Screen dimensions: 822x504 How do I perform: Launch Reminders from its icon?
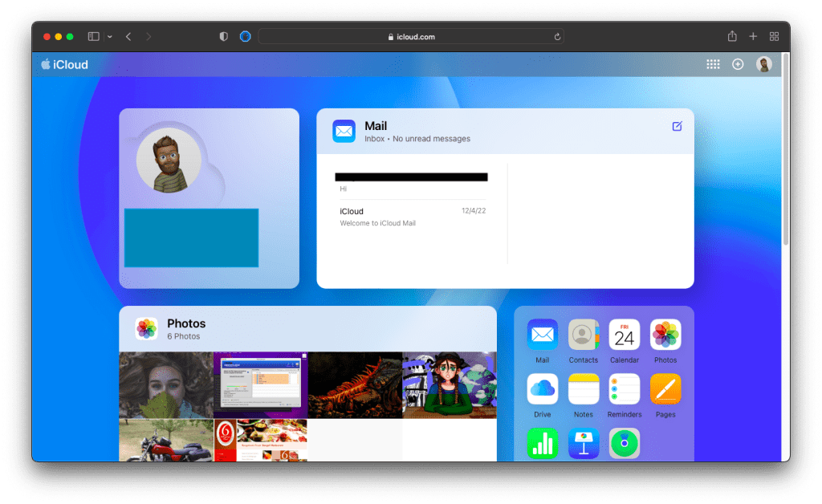624,389
